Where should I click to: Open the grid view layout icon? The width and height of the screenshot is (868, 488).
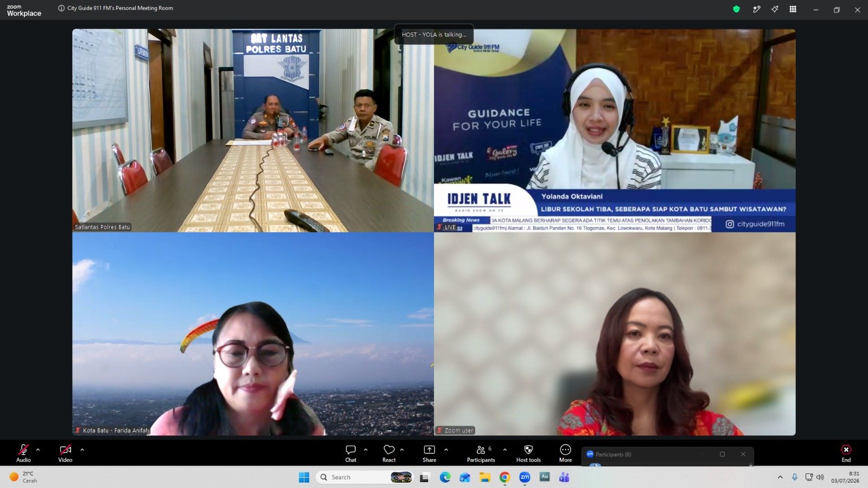point(793,9)
